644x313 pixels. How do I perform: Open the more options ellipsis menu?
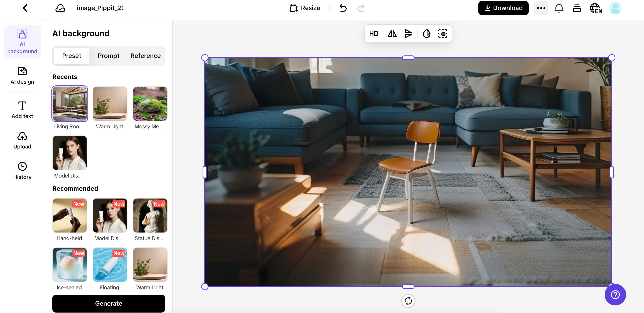541,8
